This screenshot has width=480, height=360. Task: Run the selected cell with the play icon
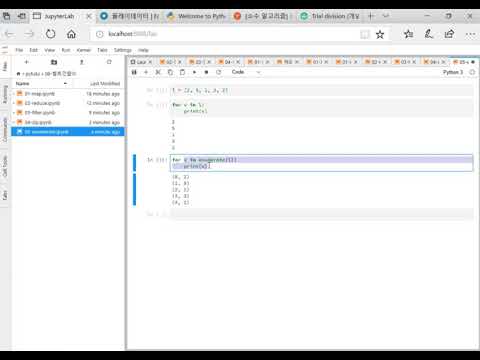(x=194, y=72)
